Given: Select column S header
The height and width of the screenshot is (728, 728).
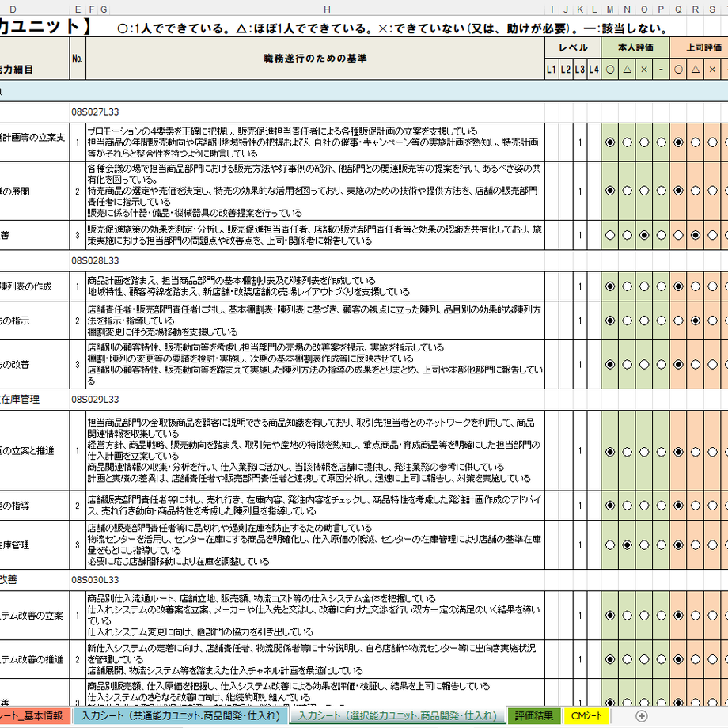Looking at the screenshot, I should click(712, 9).
